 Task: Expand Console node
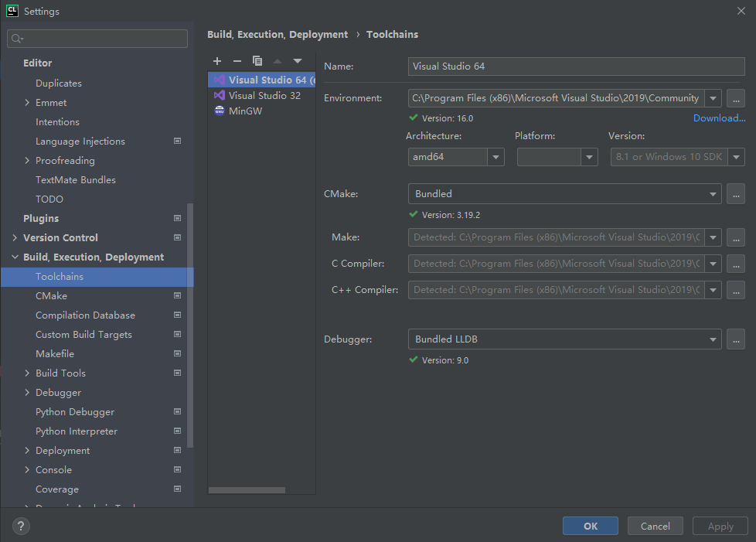27,469
